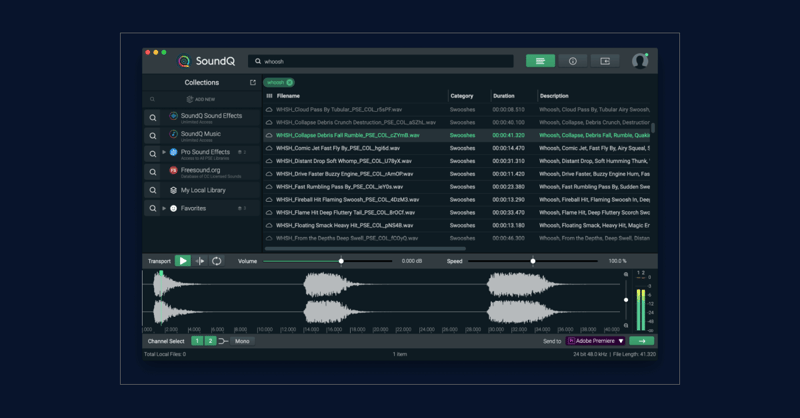This screenshot has height=418, width=800.
Task: Click the 100.0 % speed value
Action: click(617, 261)
